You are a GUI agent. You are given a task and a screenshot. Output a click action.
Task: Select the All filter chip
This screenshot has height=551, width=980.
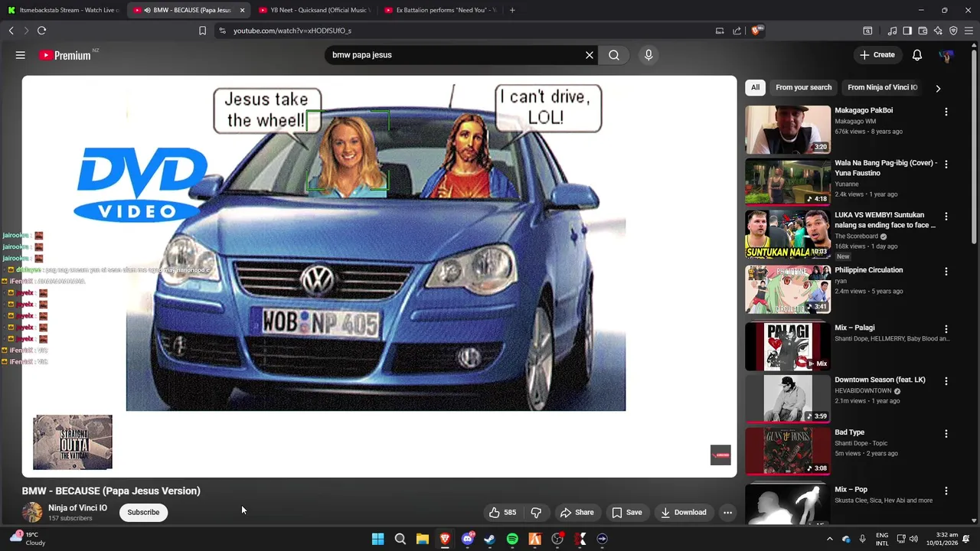(x=755, y=87)
